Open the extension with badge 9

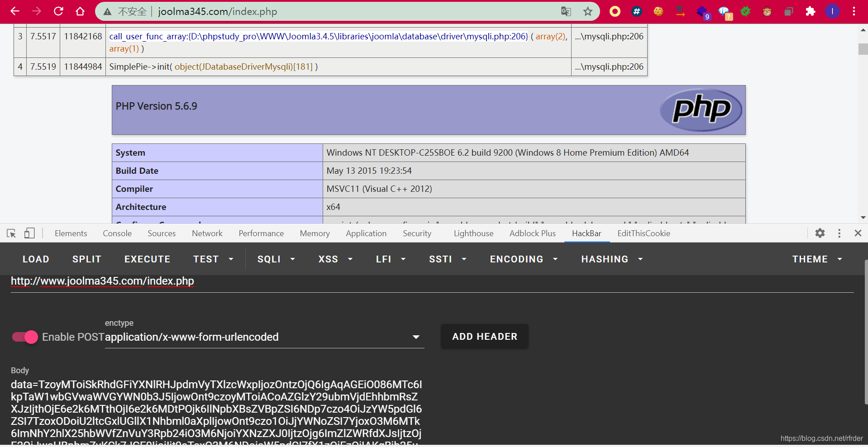703,12
